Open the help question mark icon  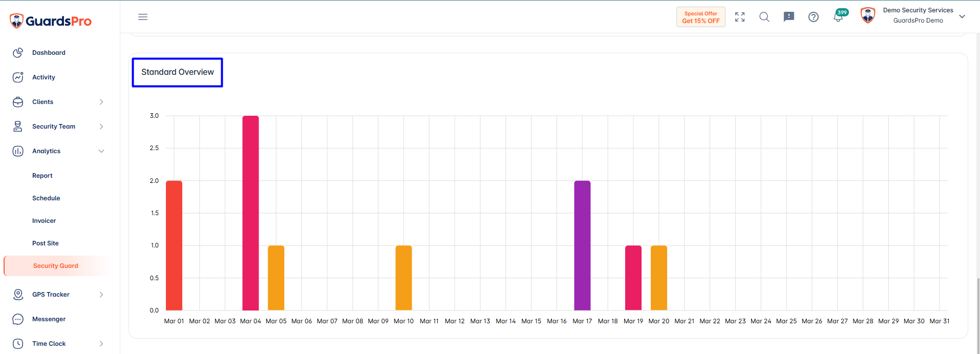814,17
